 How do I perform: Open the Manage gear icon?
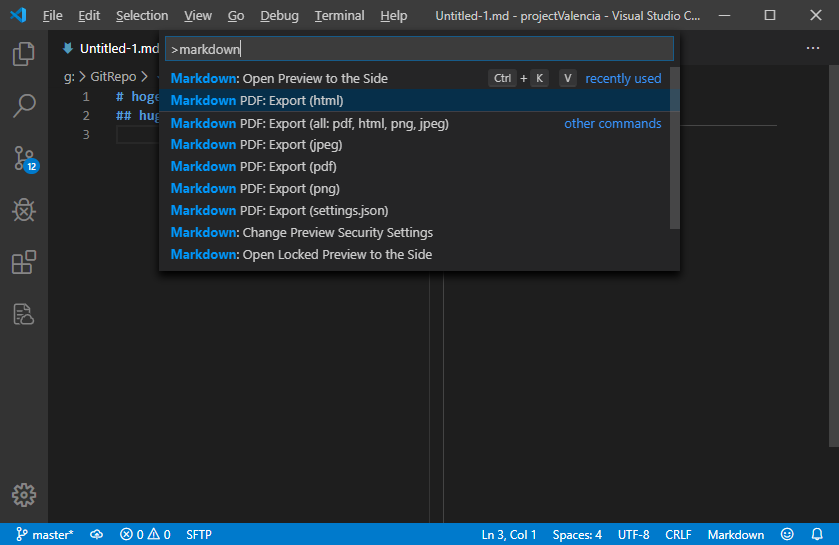point(24,495)
